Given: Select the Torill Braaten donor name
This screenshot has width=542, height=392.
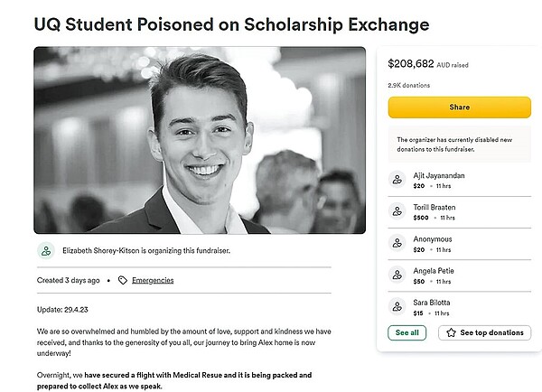Looking at the screenshot, I should [435, 207].
